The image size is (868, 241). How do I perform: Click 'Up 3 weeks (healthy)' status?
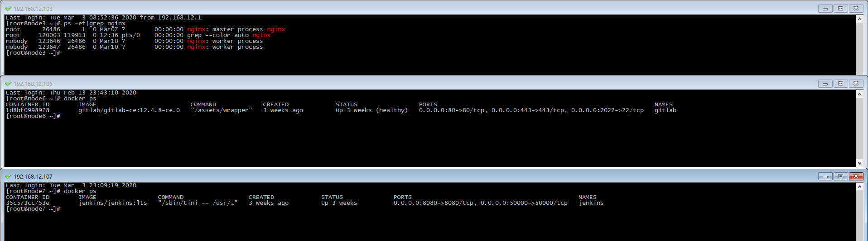point(371,110)
